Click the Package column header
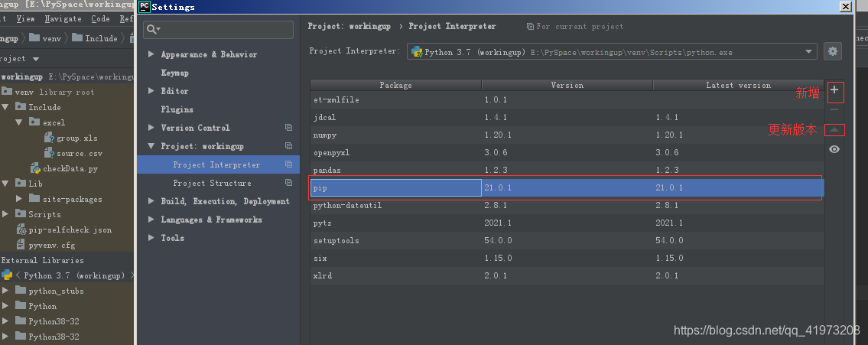This screenshot has width=868, height=345. (x=395, y=85)
